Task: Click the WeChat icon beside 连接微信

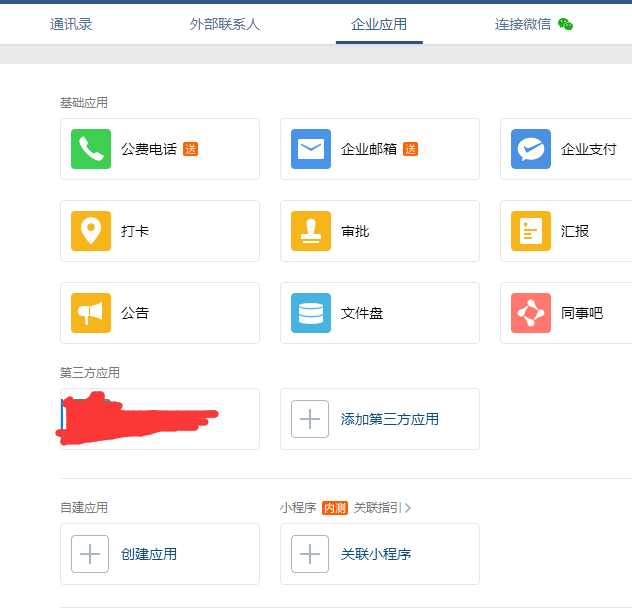Action: click(565, 24)
